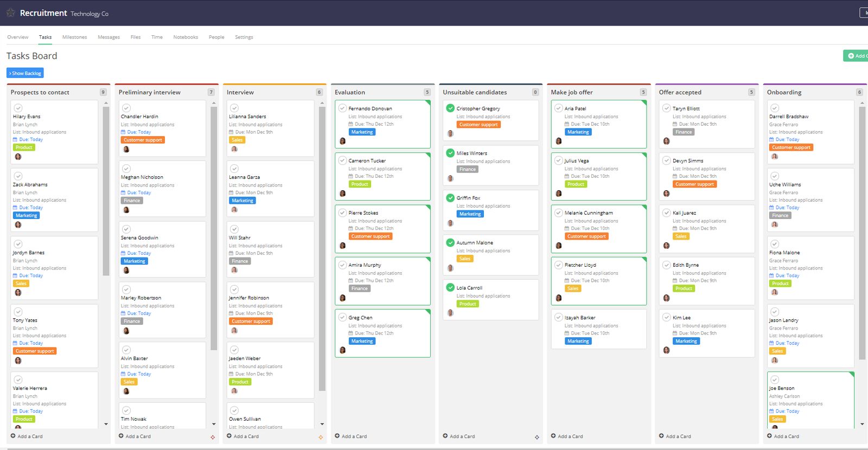
Task: Click calendar due-date icon on Hilary Evans card
Action: pyautogui.click(x=15, y=140)
